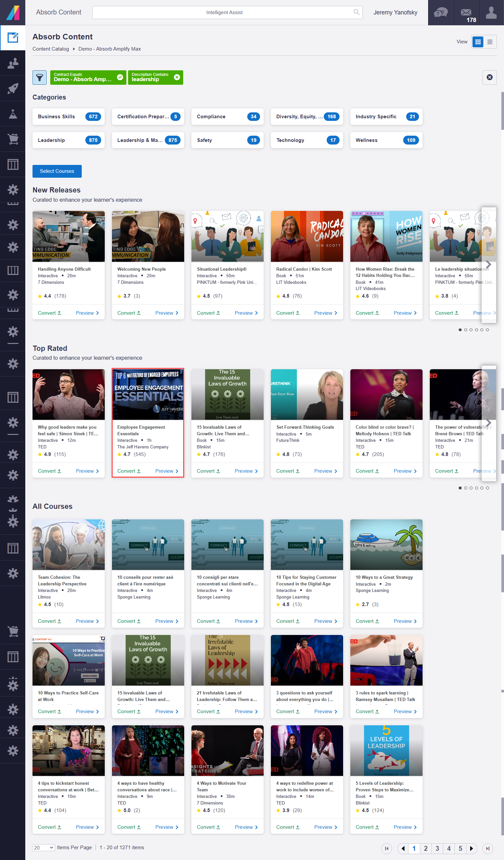Convert 5 Levels of Leadership book

point(367,827)
